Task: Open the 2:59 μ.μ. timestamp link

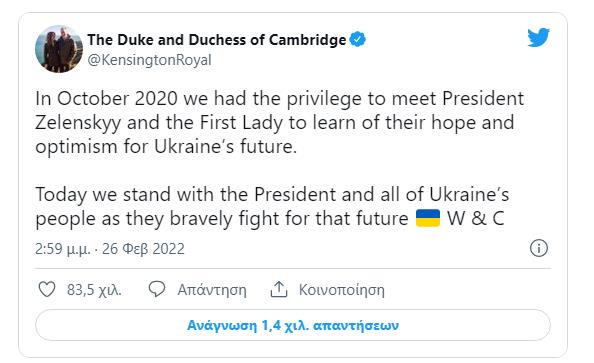Action: (x=63, y=249)
